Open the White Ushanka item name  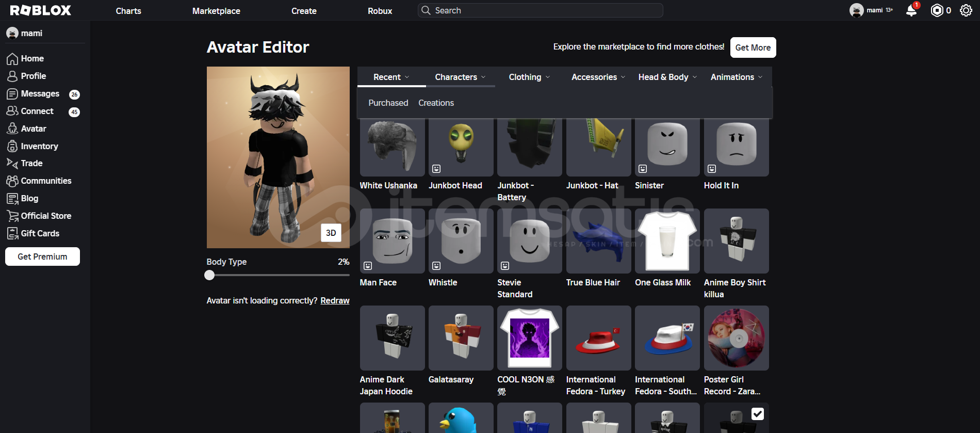point(388,185)
